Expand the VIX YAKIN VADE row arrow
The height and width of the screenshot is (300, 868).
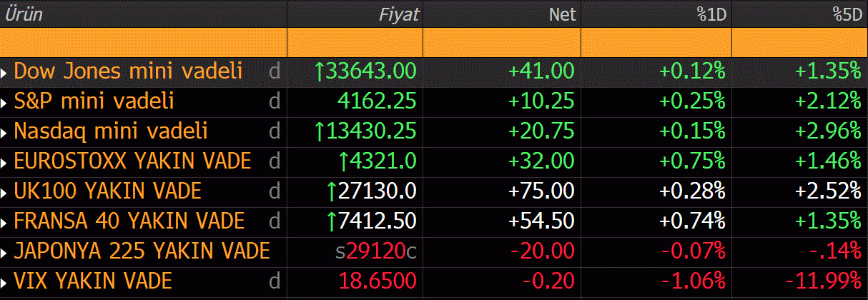5,282
